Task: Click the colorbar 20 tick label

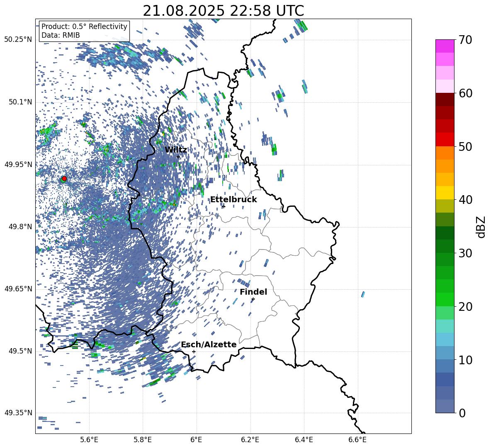Action: [x=465, y=307]
